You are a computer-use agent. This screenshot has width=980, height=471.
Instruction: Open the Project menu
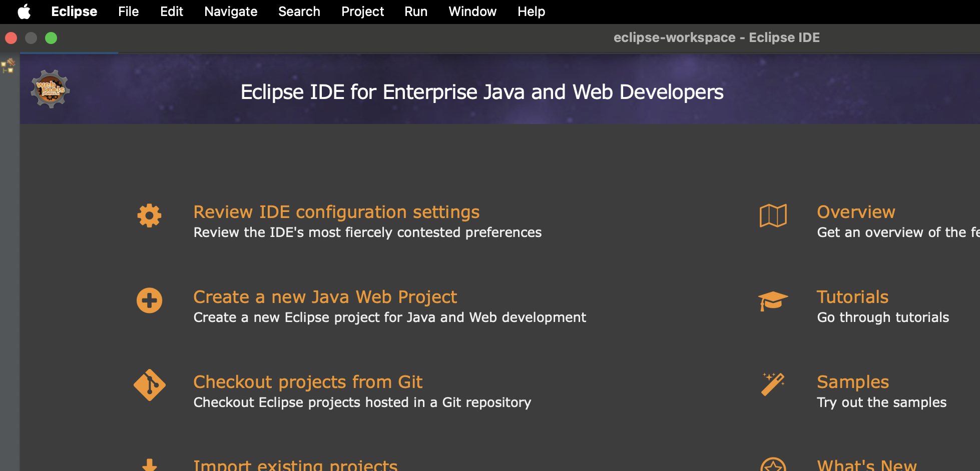coord(362,11)
